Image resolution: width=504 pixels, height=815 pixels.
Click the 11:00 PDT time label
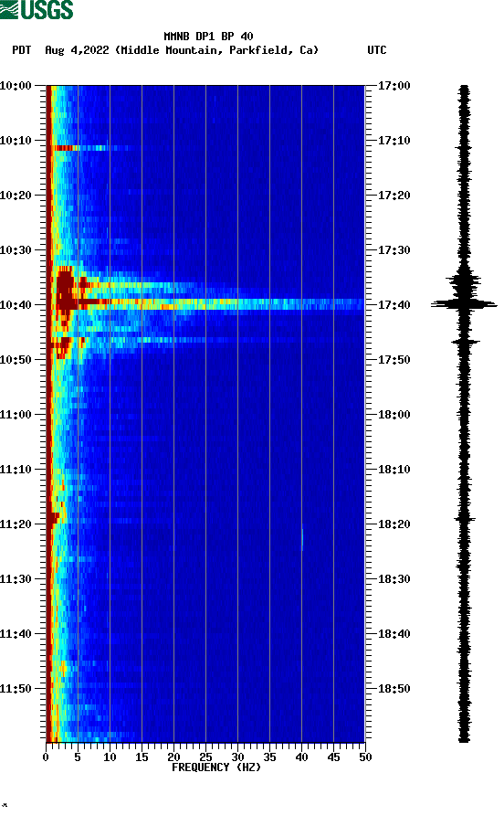[16, 415]
